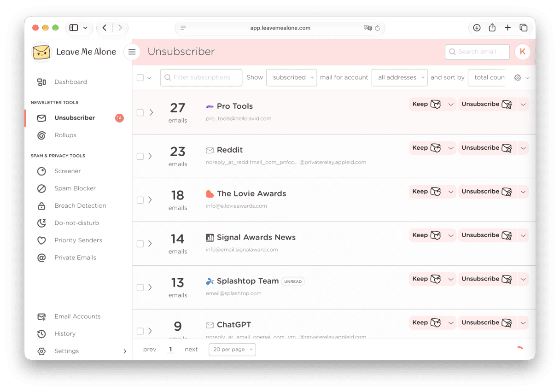The height and width of the screenshot is (392, 560).
Task: Click the Safari sidebar toggle icon
Action: coord(74,28)
